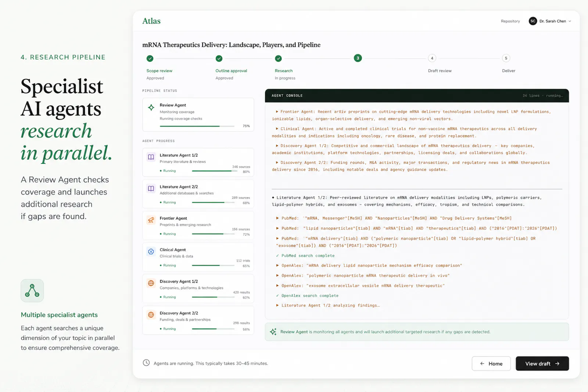588x392 pixels.
Task: Click the '420 results' count
Action: point(241,292)
